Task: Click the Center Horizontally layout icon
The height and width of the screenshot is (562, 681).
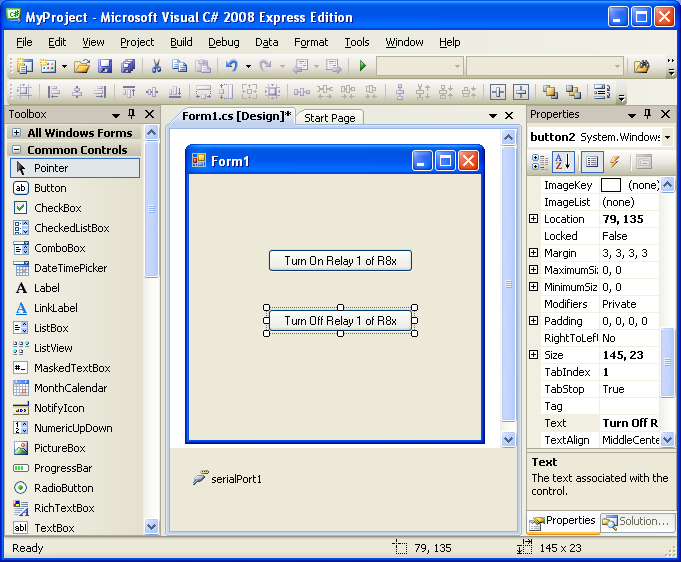Action: [x=498, y=92]
